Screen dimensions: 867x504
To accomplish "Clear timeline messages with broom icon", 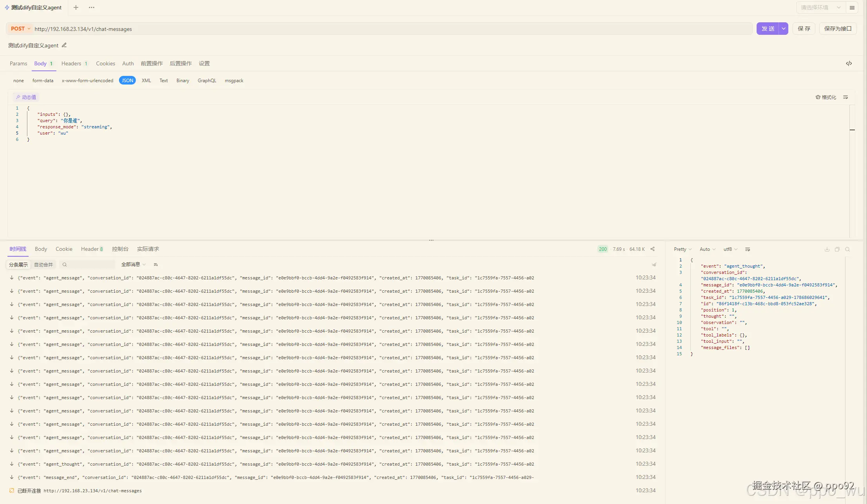I will (x=654, y=265).
